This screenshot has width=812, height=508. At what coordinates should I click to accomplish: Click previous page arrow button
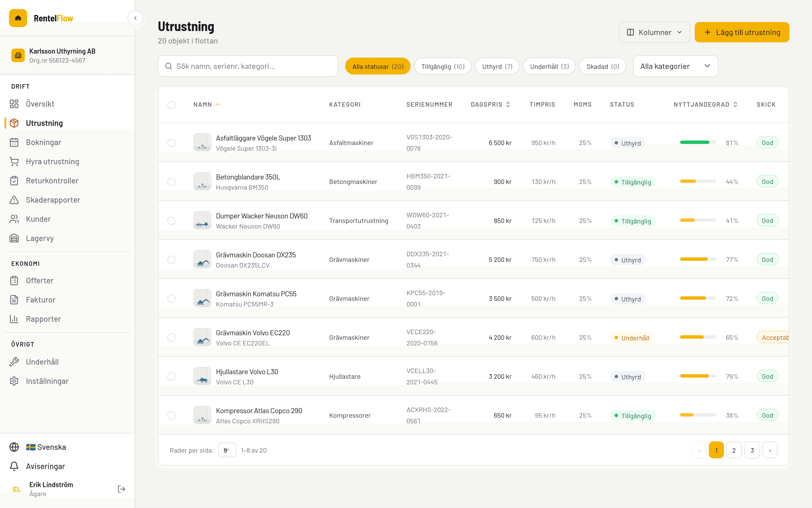coord(699,450)
